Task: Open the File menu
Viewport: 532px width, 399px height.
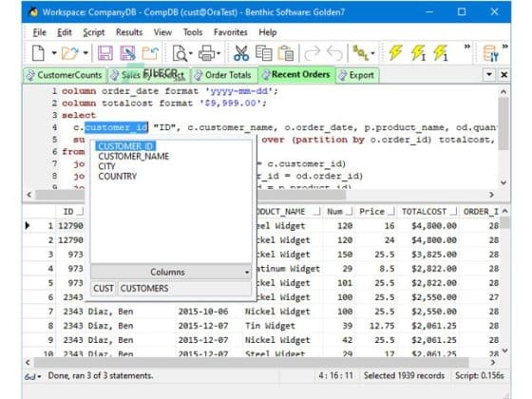Action: pyautogui.click(x=39, y=32)
